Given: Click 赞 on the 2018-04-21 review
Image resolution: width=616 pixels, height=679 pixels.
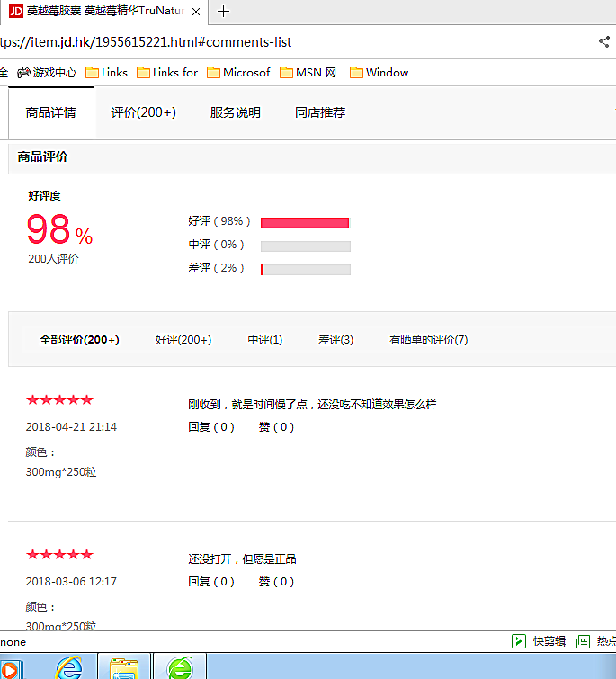Looking at the screenshot, I should pyautogui.click(x=276, y=427).
